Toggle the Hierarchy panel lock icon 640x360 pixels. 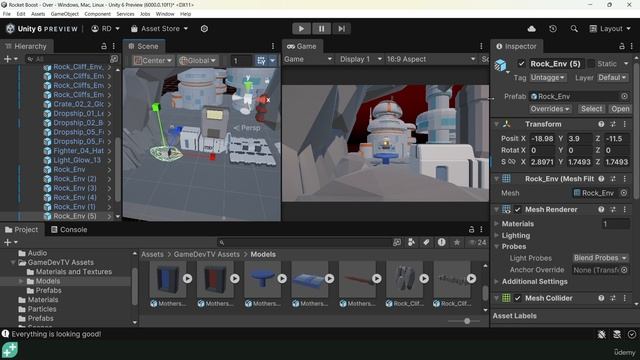104,46
